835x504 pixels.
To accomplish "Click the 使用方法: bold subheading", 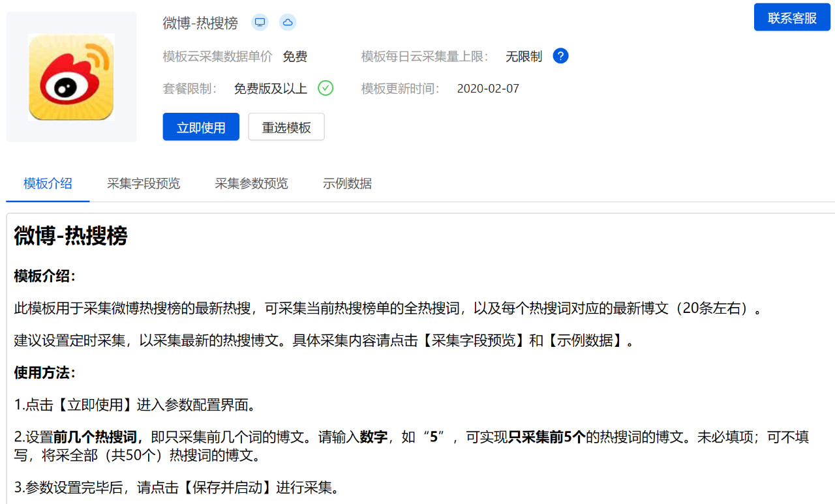I will (x=45, y=373).
